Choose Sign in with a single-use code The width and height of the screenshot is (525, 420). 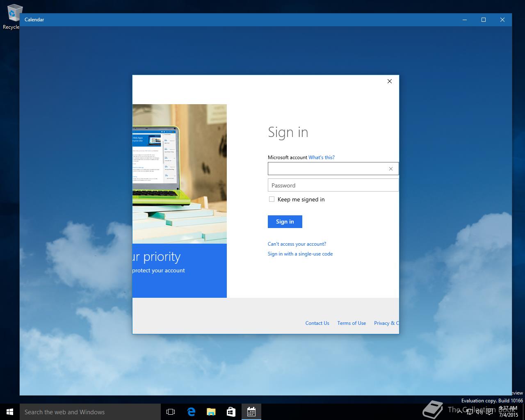point(300,254)
